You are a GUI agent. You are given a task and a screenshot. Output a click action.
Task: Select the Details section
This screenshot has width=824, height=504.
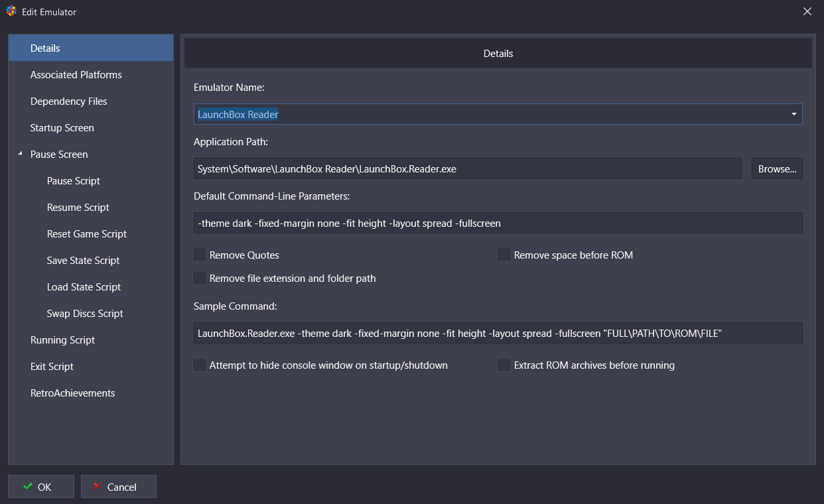point(91,48)
